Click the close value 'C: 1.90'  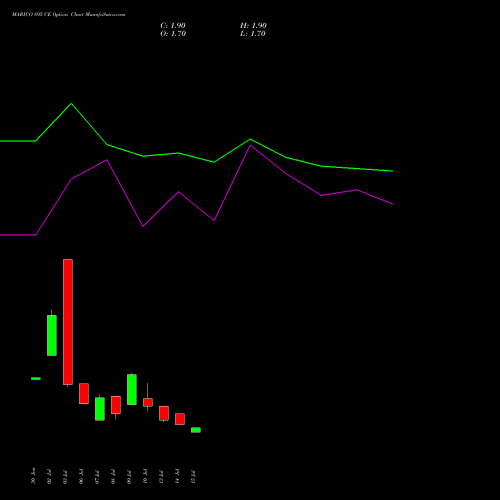[x=173, y=26]
